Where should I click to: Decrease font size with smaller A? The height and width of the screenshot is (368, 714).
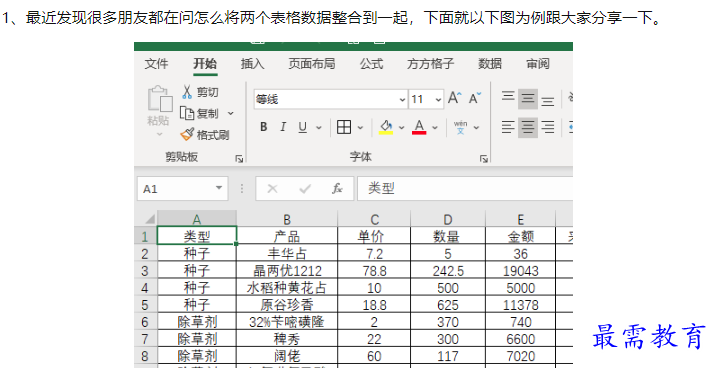tap(474, 98)
